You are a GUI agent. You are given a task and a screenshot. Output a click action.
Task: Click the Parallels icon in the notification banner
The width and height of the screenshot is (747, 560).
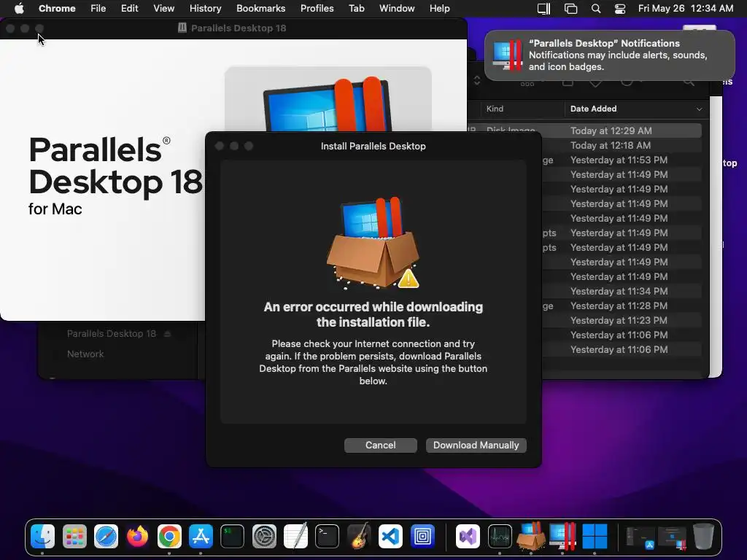508,55
